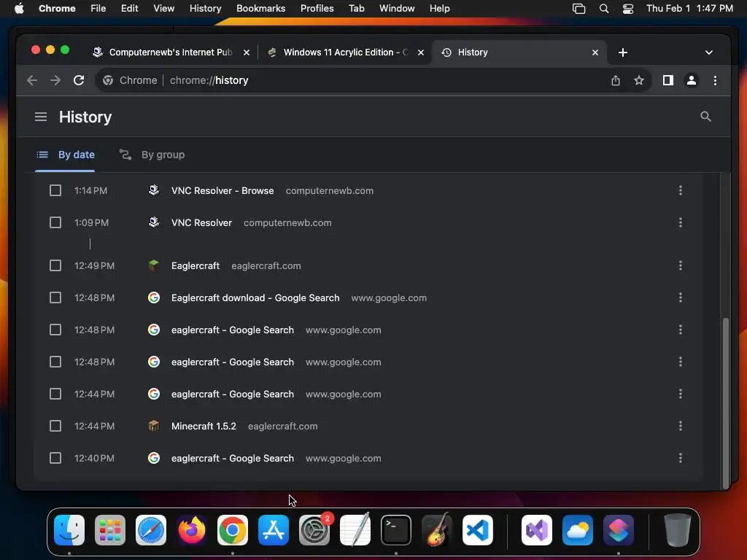Open System Settings from the dock
The width and height of the screenshot is (747, 560).
pyautogui.click(x=314, y=530)
